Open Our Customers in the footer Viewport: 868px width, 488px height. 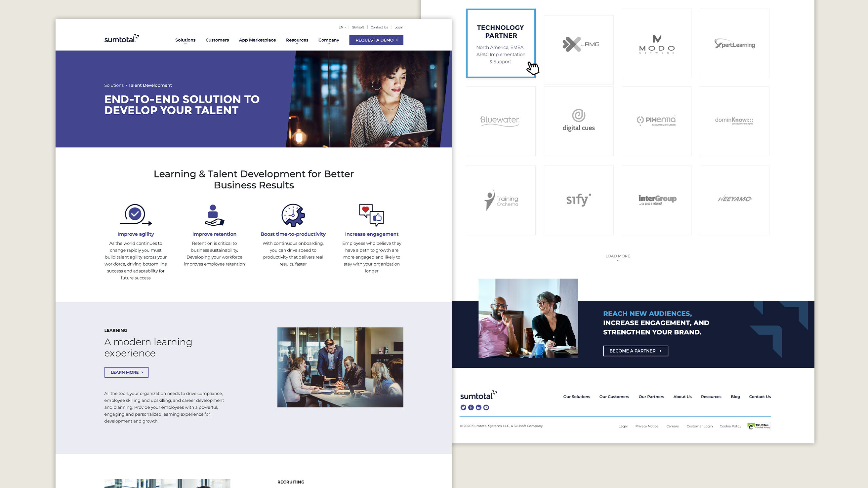(x=614, y=397)
